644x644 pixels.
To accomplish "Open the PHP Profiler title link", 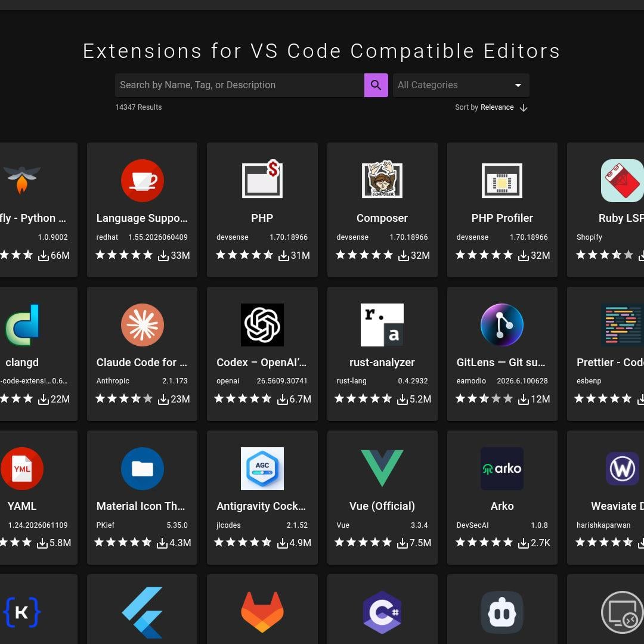I will point(502,218).
